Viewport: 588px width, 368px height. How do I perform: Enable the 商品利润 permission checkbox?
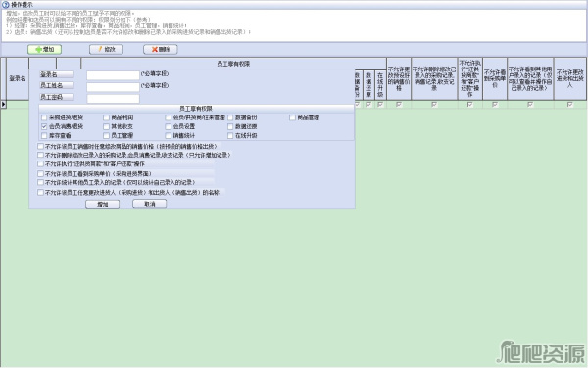(x=106, y=117)
